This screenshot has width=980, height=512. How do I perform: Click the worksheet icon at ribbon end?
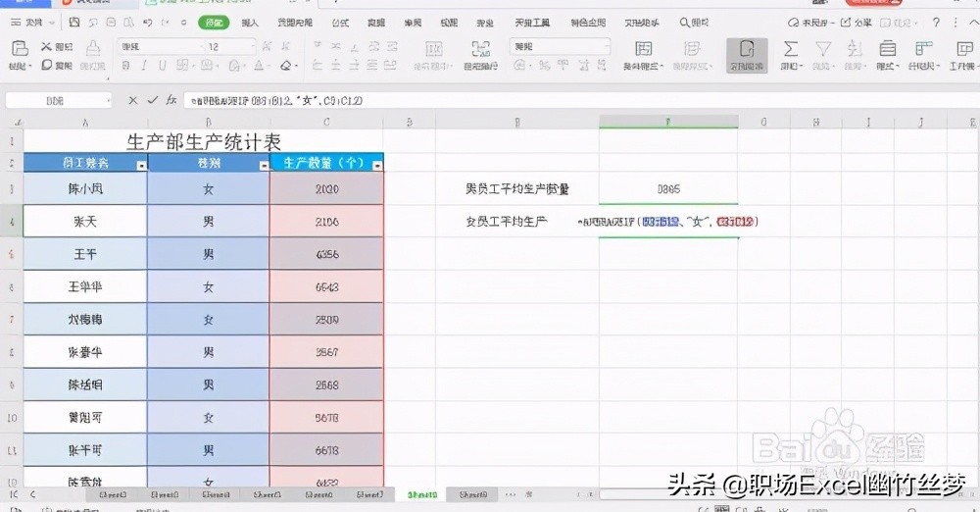tap(963, 48)
